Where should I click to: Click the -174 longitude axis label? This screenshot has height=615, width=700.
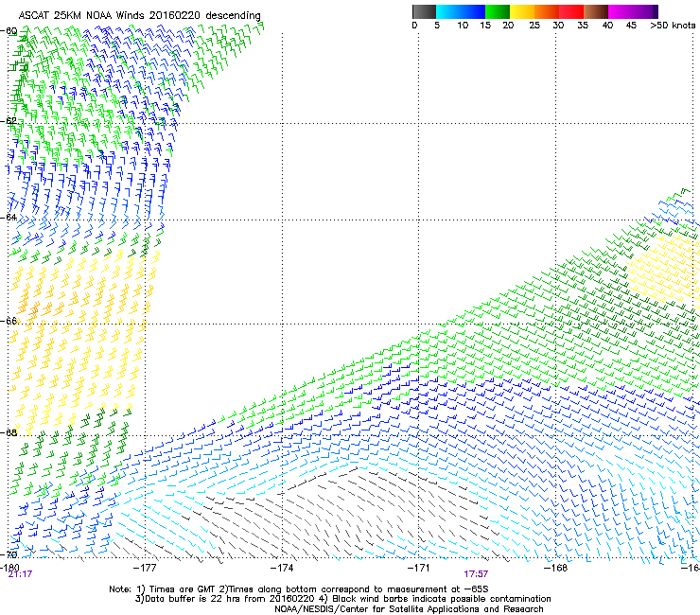pos(282,567)
